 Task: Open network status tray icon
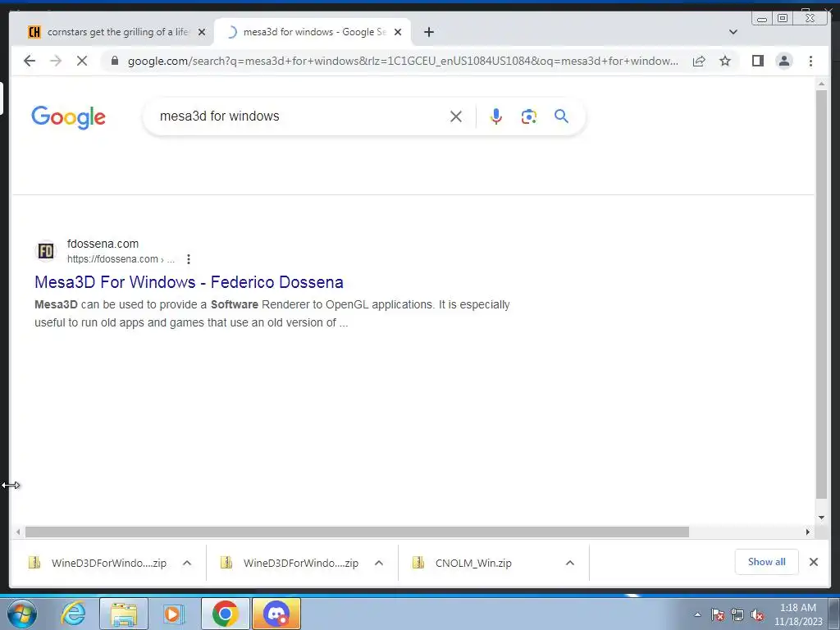737,614
